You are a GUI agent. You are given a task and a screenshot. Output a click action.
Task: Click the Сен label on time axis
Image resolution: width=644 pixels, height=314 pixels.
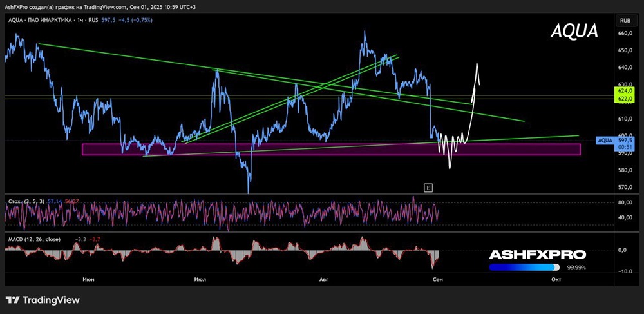438,279
